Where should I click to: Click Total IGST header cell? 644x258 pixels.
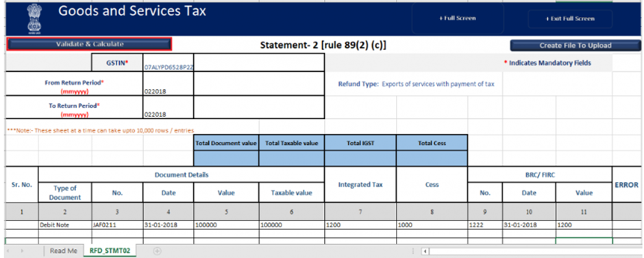point(360,143)
